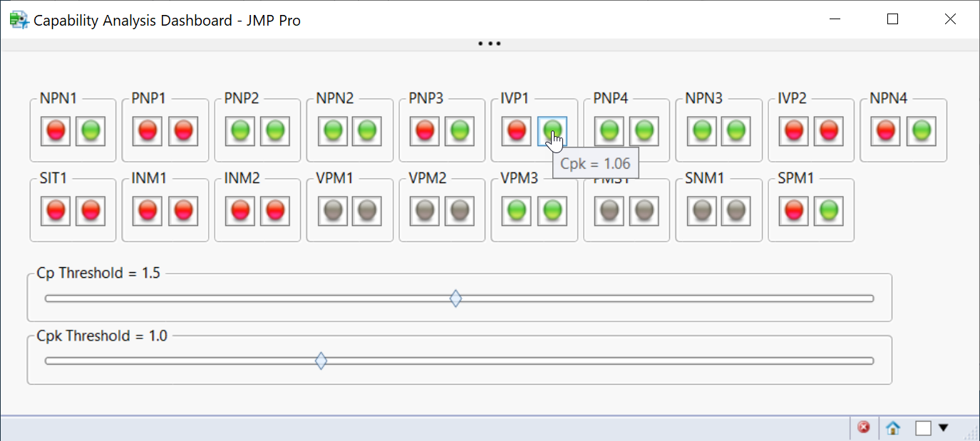The width and height of the screenshot is (980, 441).
Task: Click the green Cpk light for SPM1
Action: tap(829, 211)
